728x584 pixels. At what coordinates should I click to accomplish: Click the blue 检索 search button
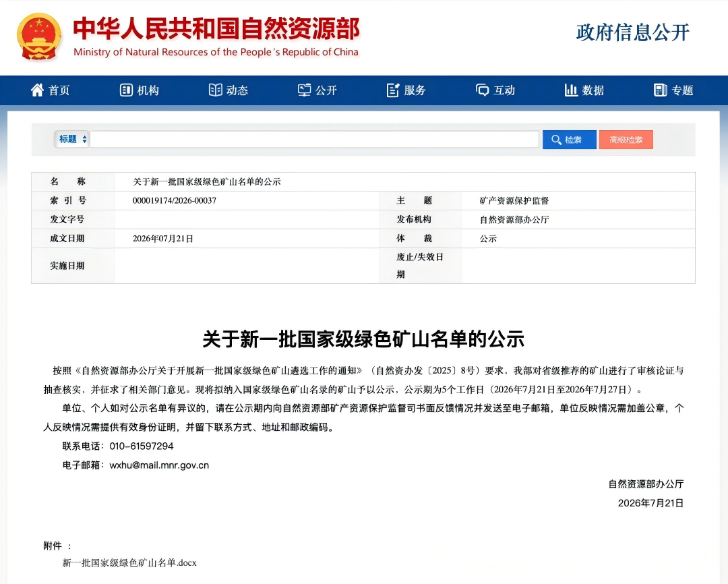coord(569,140)
